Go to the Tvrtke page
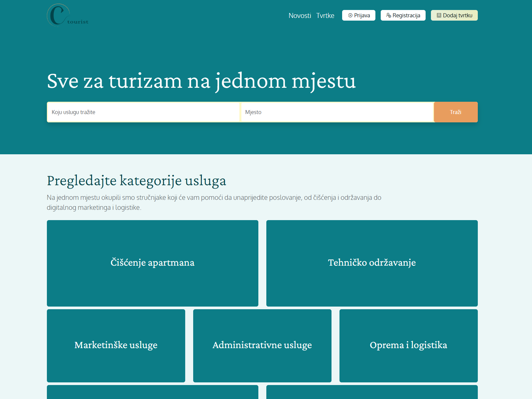The image size is (532, 399). click(325, 16)
